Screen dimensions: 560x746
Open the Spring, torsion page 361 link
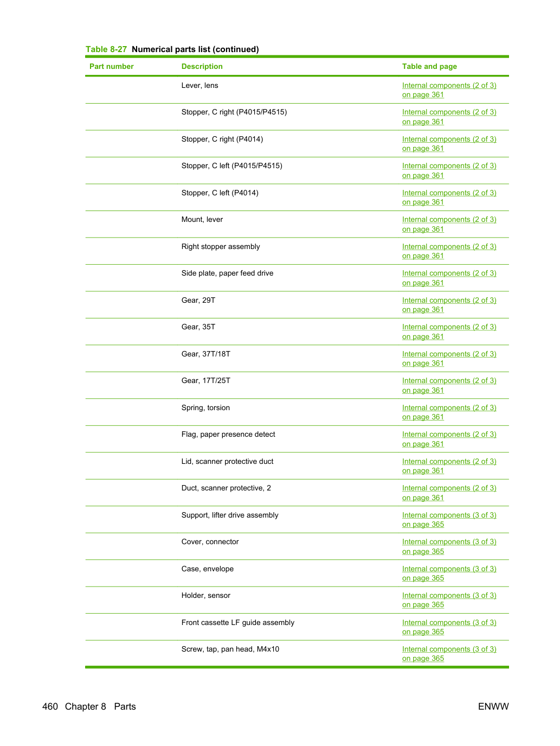coord(449,412)
